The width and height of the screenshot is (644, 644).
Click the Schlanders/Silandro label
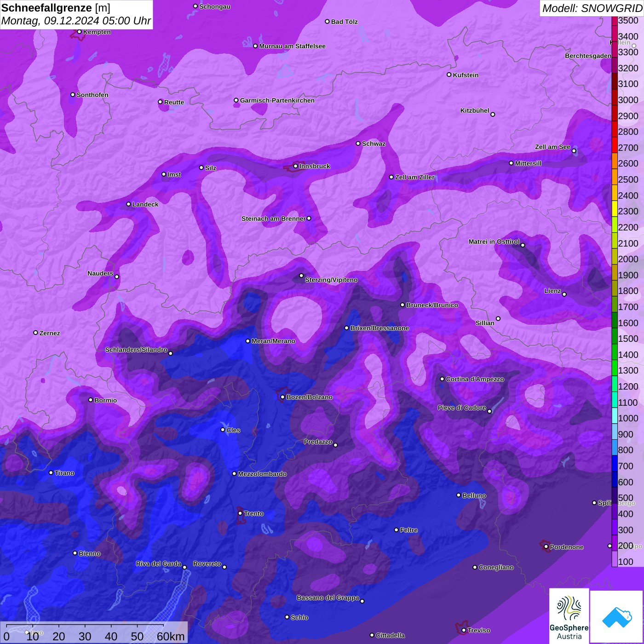136,350
